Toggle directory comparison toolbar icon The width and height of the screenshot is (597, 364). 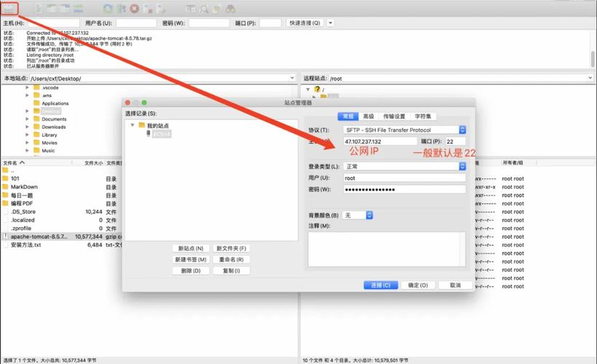204,9
